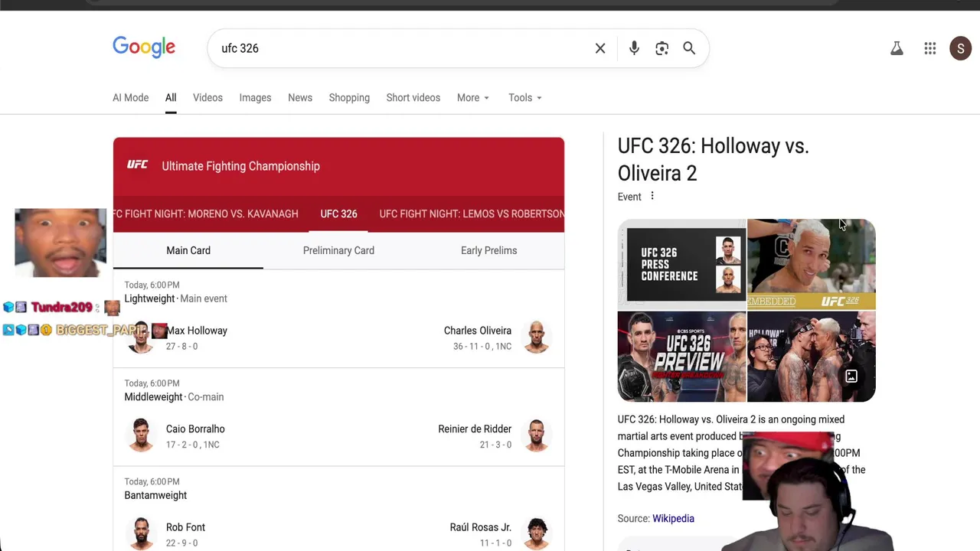Click Caio Borralho's fighter photo

coord(141,435)
